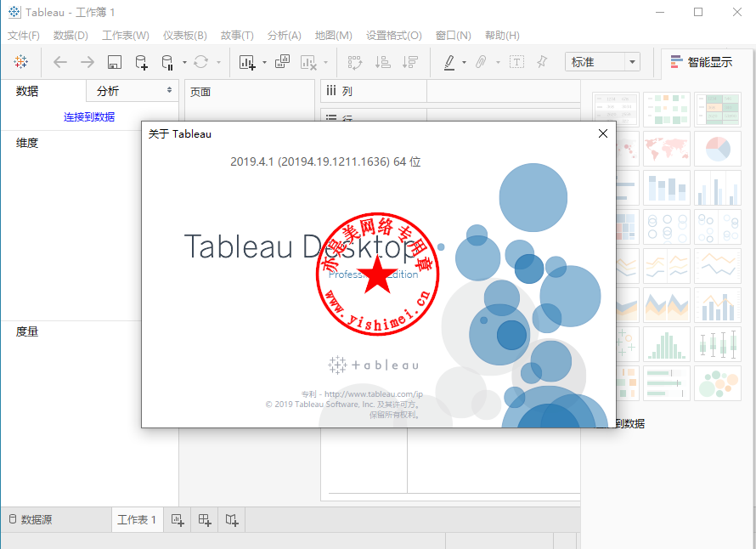New dashboard icon at bottom tab bar
This screenshot has height=549, width=756.
(205, 519)
